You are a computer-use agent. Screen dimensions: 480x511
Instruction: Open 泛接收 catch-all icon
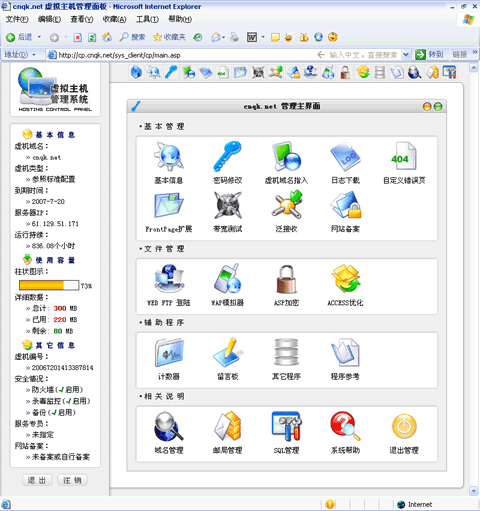[286, 205]
